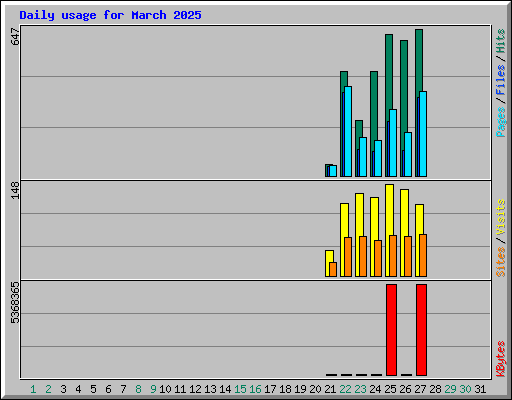512x400 pixels.
Task: Click the Sites legend label
Action: (500, 262)
